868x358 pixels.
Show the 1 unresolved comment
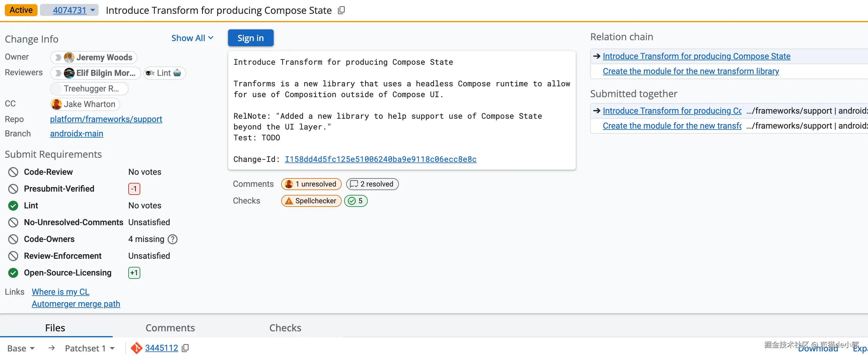click(x=311, y=184)
